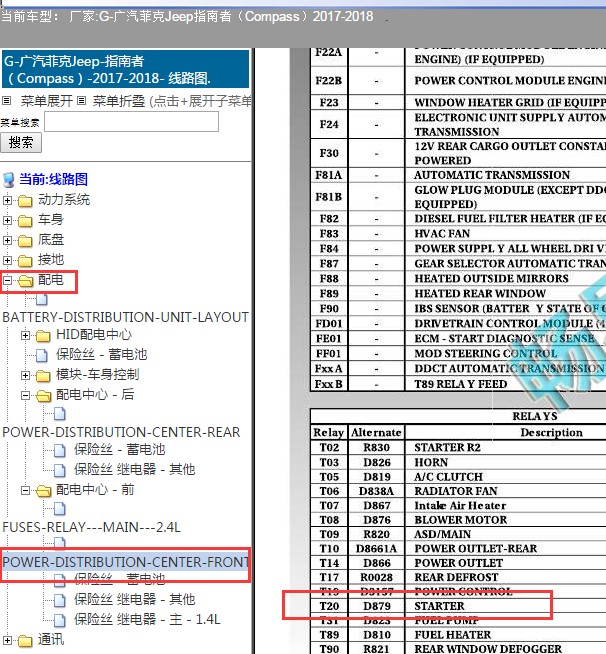
Task: Click the FUEL HEATER relay description
Action: (x=453, y=635)
